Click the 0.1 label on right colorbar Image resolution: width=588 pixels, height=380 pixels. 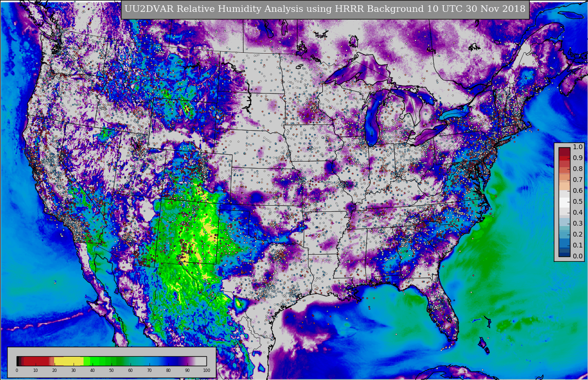coord(578,245)
